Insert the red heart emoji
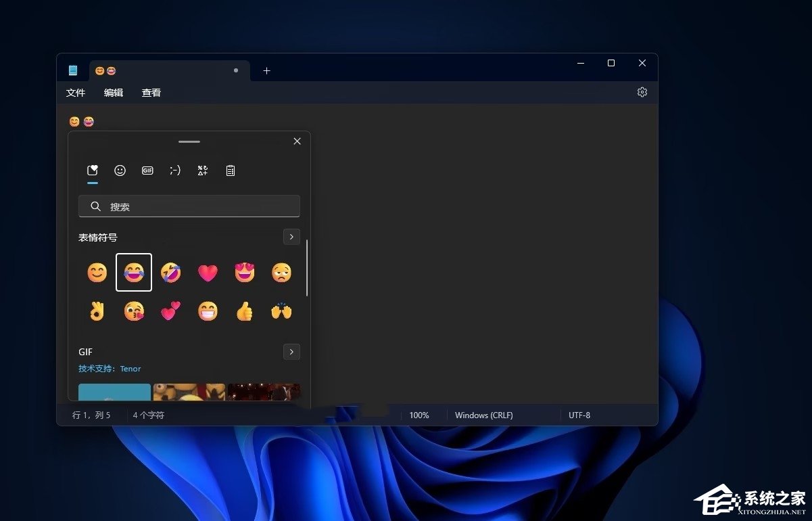 (x=208, y=273)
